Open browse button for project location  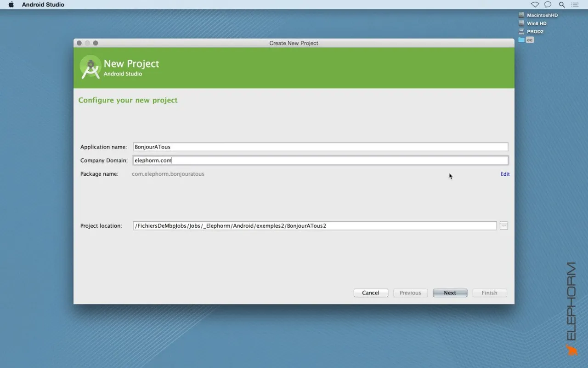click(x=504, y=226)
